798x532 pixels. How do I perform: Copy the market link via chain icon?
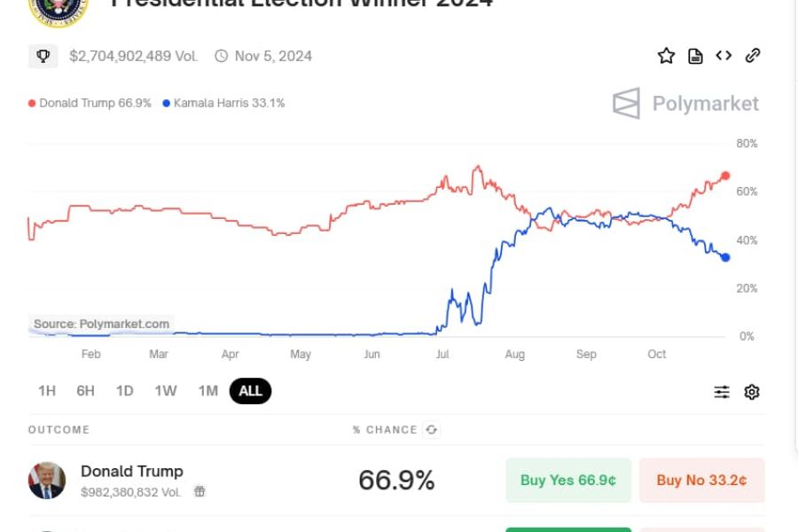pyautogui.click(x=753, y=56)
